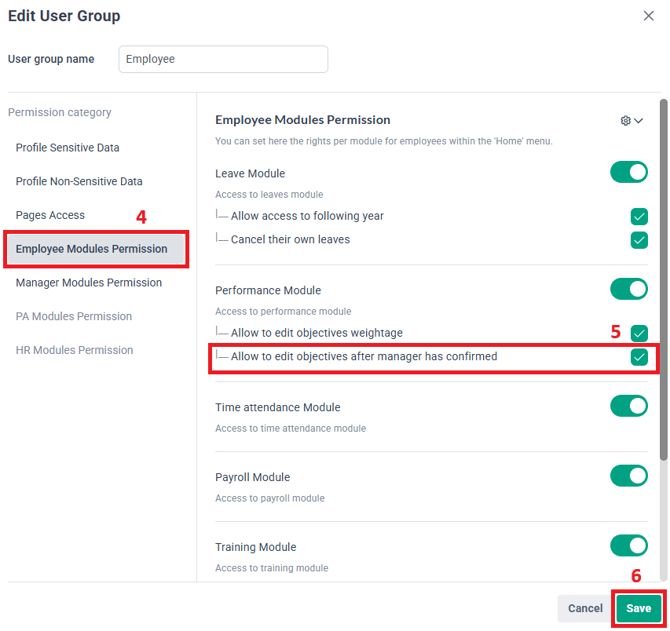
Task: Click the Save button
Action: [x=638, y=608]
